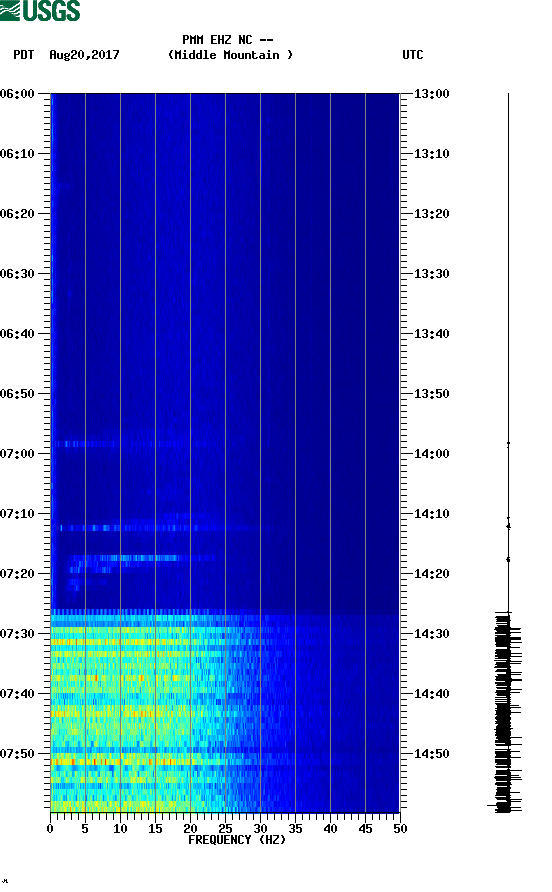Click the 30 Hz frequency tick label
Image resolution: width=552 pixels, height=892 pixels.
click(261, 829)
